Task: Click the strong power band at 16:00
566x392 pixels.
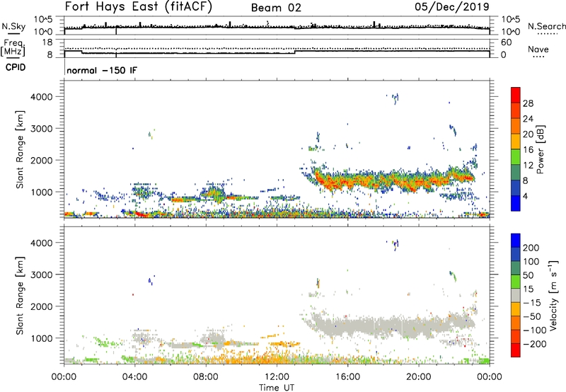Action: 347,181
